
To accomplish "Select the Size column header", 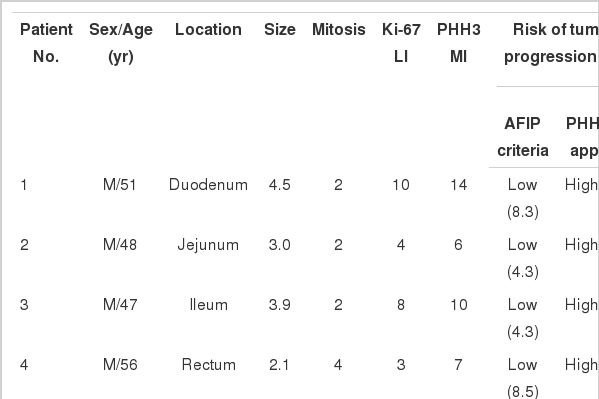I will (280, 29).
